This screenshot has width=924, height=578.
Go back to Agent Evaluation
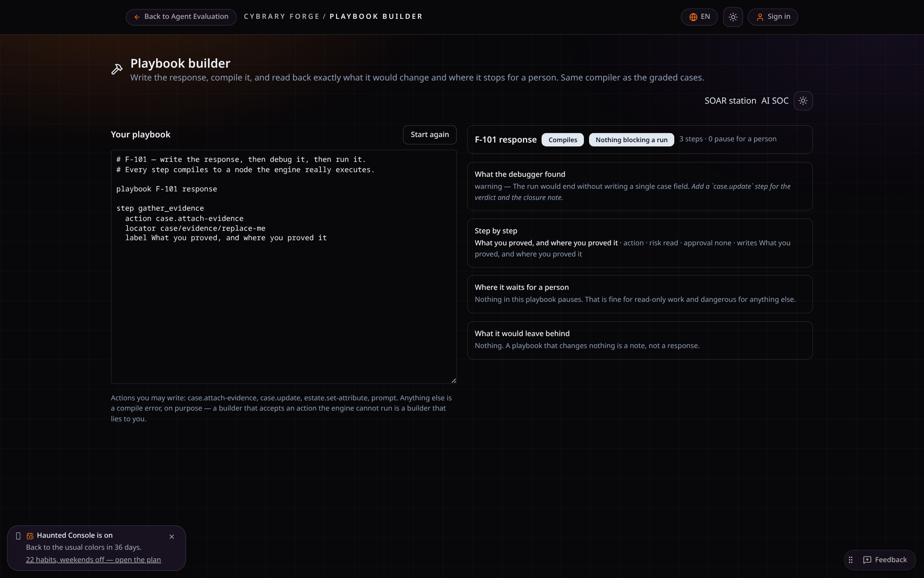coord(181,17)
